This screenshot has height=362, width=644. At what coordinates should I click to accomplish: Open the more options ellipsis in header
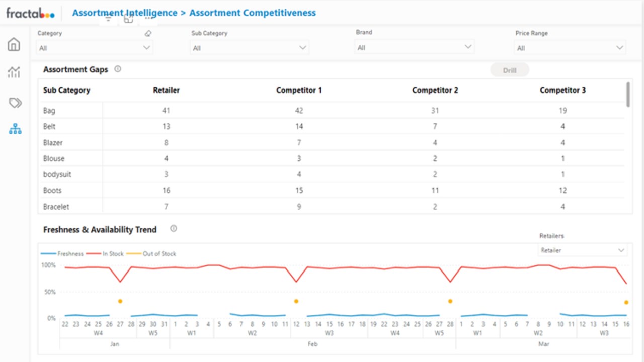148,19
